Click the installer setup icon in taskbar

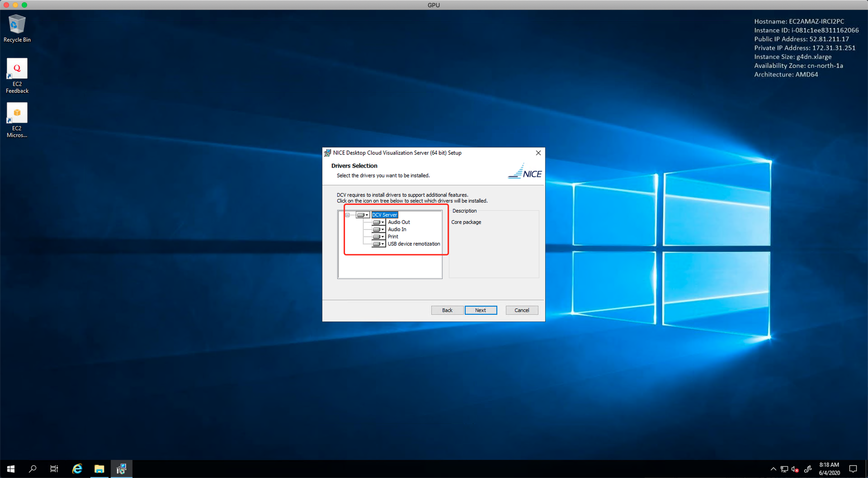point(121,469)
